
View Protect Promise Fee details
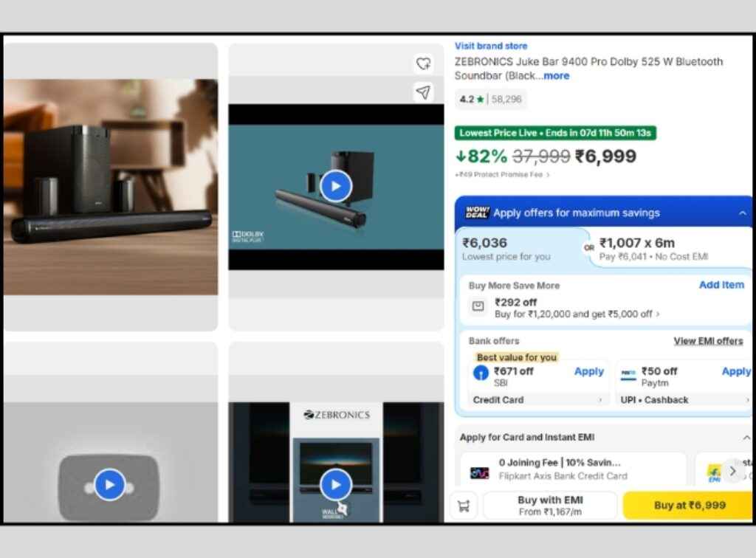(x=502, y=174)
